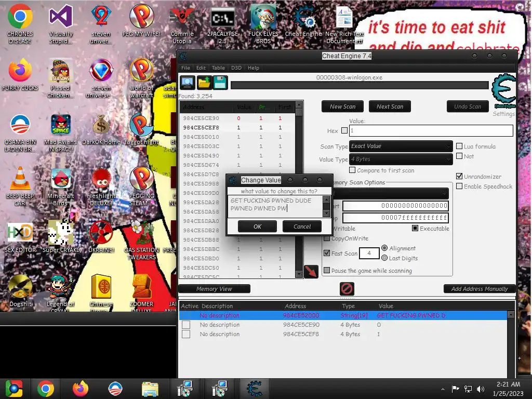Open the DarkOK Home money bag icon
This screenshot has width=532, height=399.
pyautogui.click(x=101, y=129)
